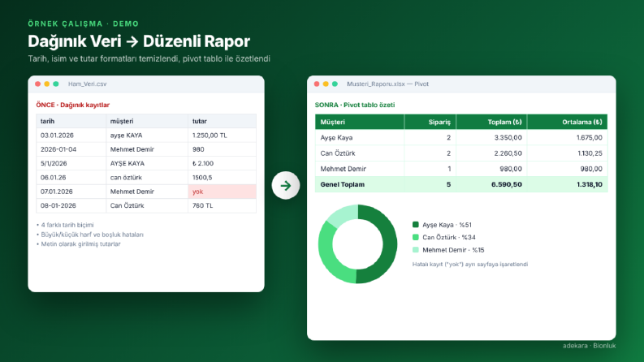The width and height of the screenshot is (644, 362).
Task: Click yellow minimize dot in Musteri_Raporu.xlsx window
Action: (x=326, y=84)
